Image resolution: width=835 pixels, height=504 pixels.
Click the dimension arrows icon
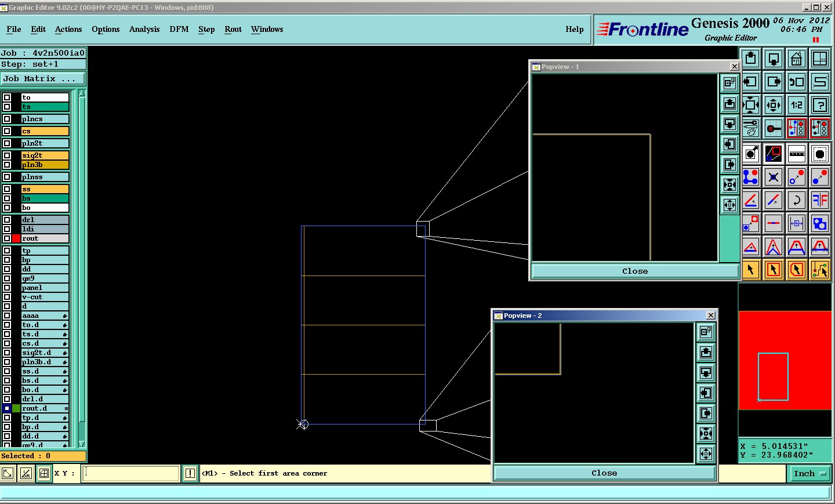click(797, 223)
